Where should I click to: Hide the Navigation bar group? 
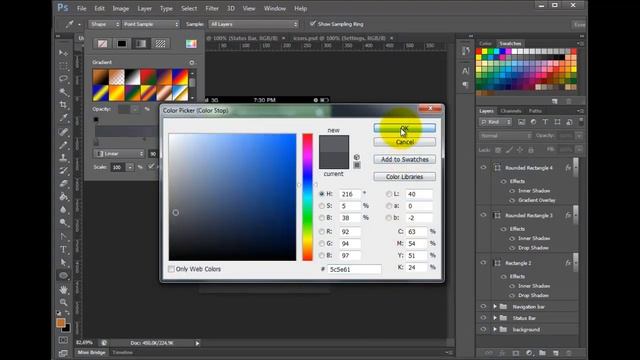click(x=484, y=307)
